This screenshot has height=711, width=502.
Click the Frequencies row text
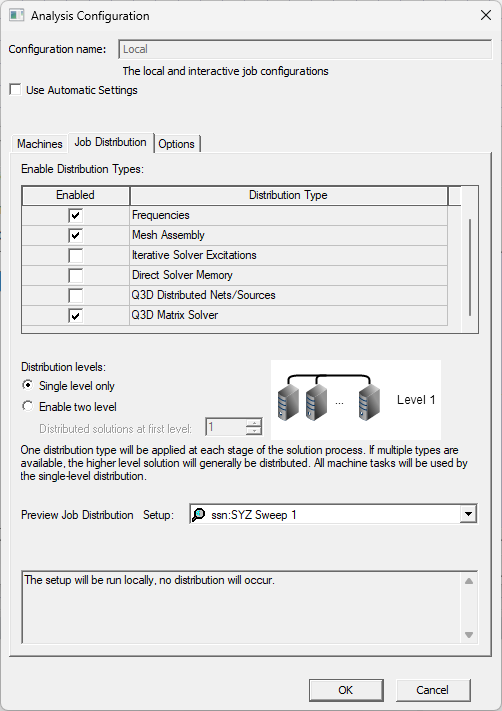[161, 215]
